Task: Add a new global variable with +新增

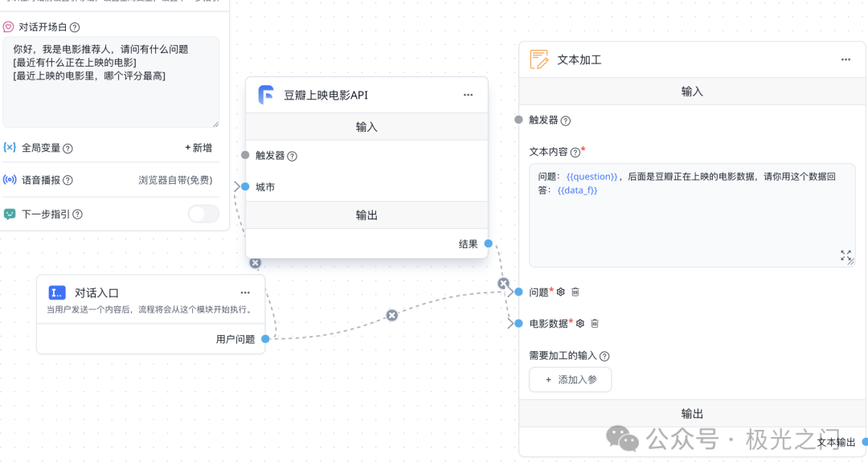Action: [199, 148]
